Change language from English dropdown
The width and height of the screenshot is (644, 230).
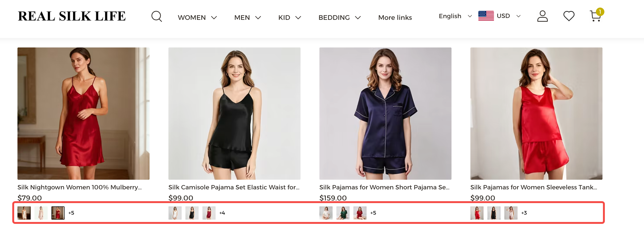(455, 16)
